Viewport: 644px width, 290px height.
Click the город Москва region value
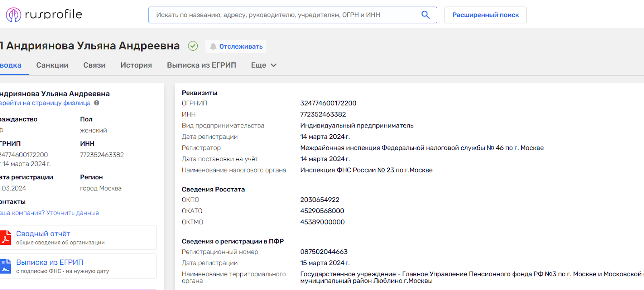(x=101, y=188)
